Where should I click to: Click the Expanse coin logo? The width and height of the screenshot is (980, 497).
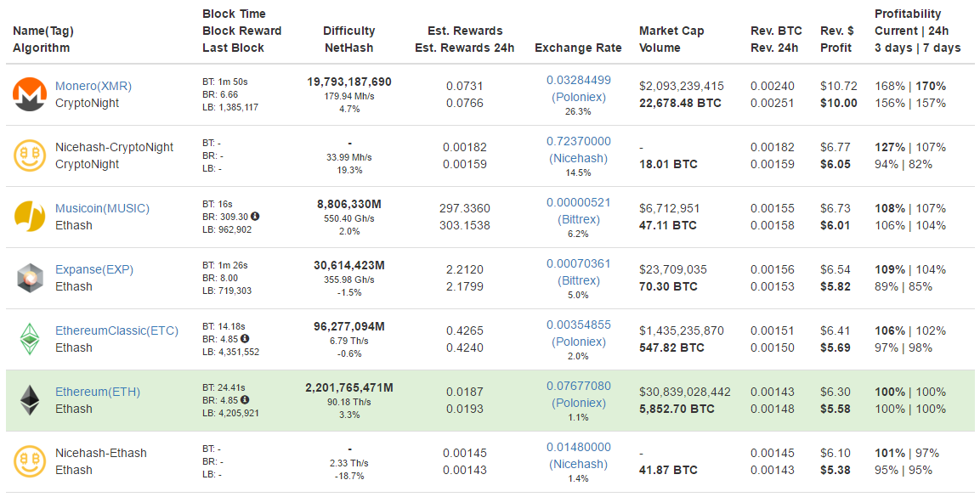(30, 278)
